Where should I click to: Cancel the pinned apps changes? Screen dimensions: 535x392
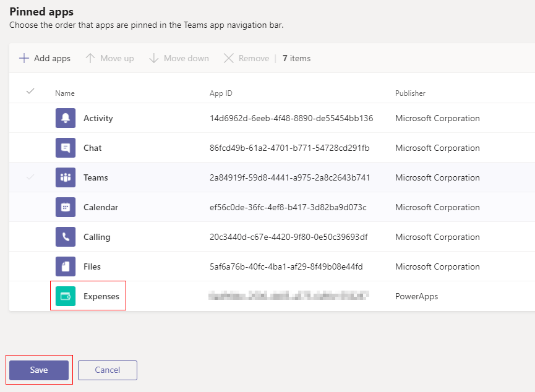[x=108, y=370]
